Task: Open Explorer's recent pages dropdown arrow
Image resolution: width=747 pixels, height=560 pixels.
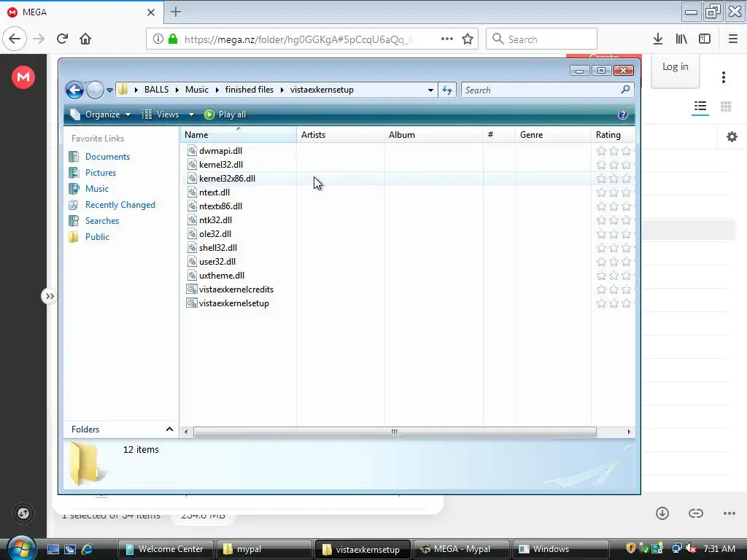Action: click(109, 90)
